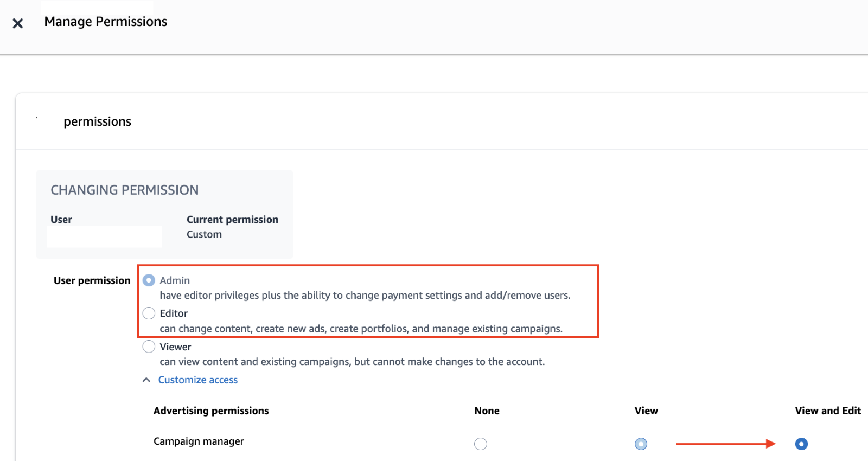Close the Manage Permissions dialog

click(x=17, y=23)
